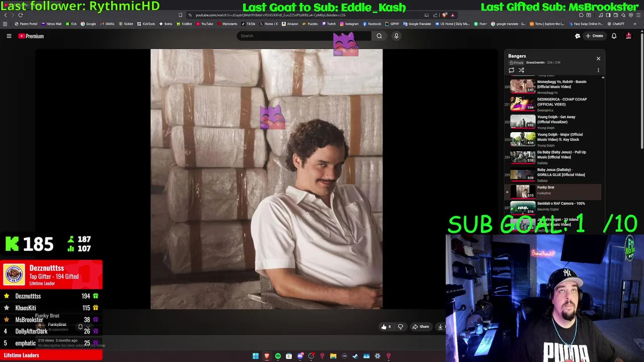
Task: Open ChatGPT bookmark
Action: pos(615,24)
